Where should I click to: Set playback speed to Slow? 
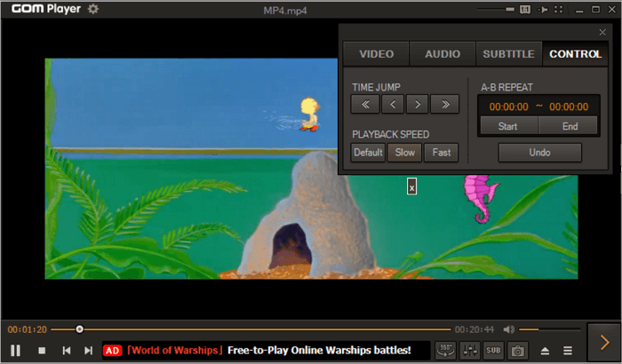(x=404, y=153)
